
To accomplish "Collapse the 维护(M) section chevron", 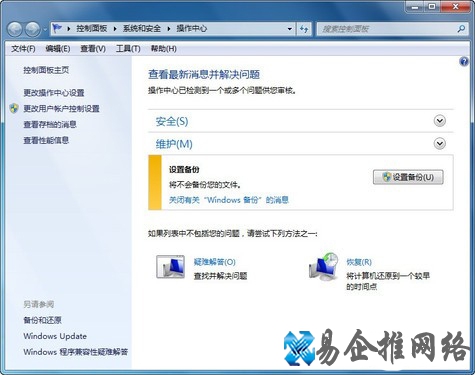I will (440, 143).
